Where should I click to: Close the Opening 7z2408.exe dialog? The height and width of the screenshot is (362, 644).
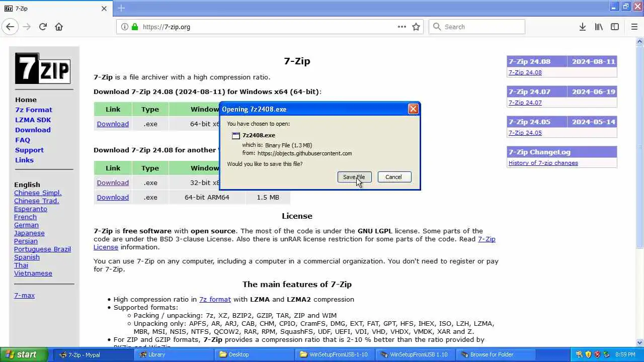(413, 109)
